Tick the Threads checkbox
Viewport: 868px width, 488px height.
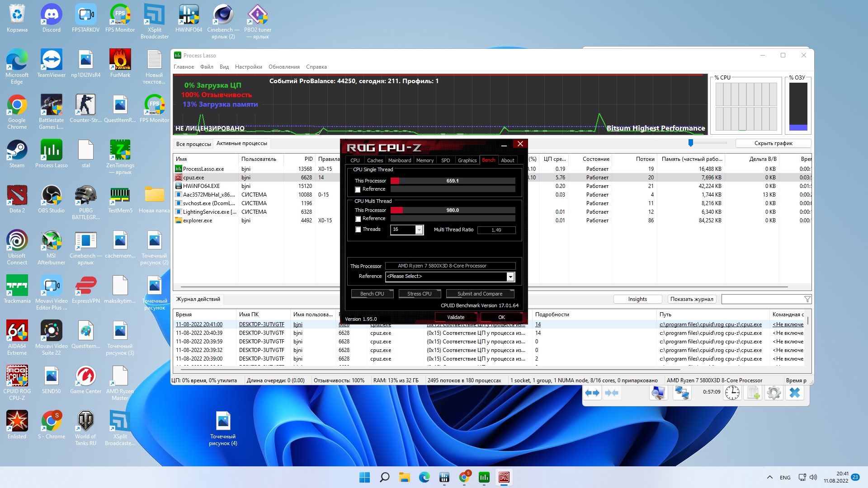(358, 230)
